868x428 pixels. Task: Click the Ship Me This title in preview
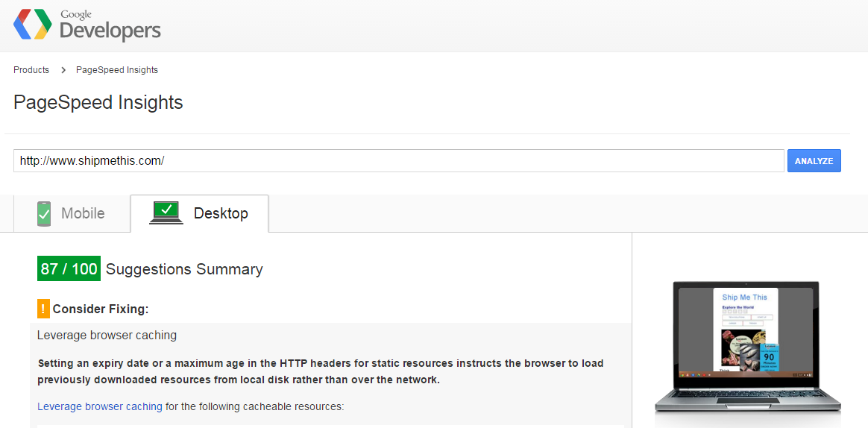click(x=744, y=297)
